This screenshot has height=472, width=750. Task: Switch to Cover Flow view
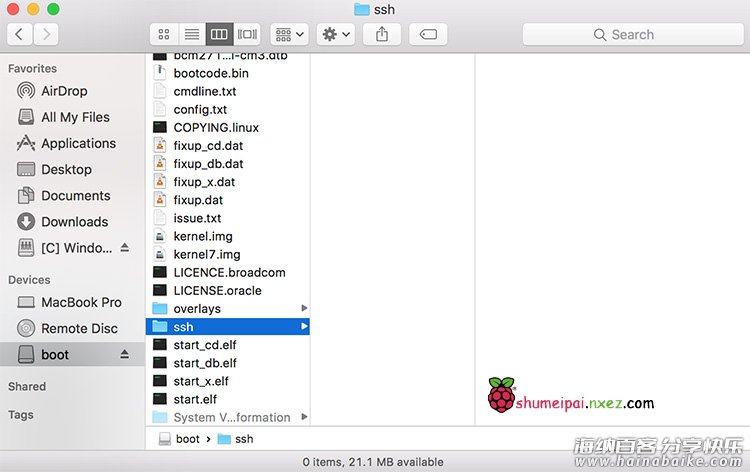point(247,34)
